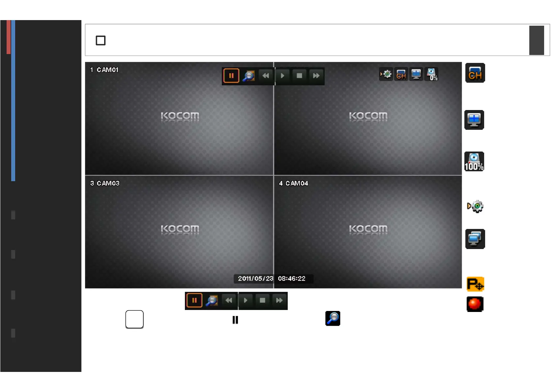Rewind using the toolbar below the video
The width and height of the screenshot is (555, 392).
229,300
